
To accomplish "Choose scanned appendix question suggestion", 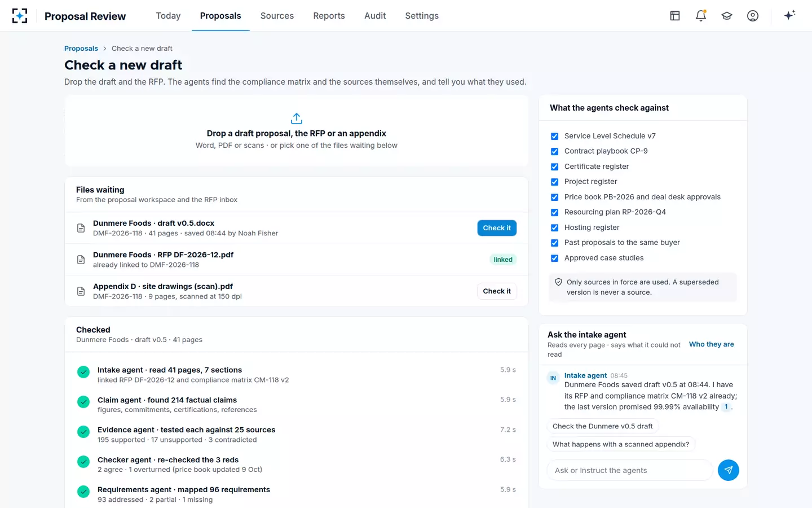I will tap(621, 444).
